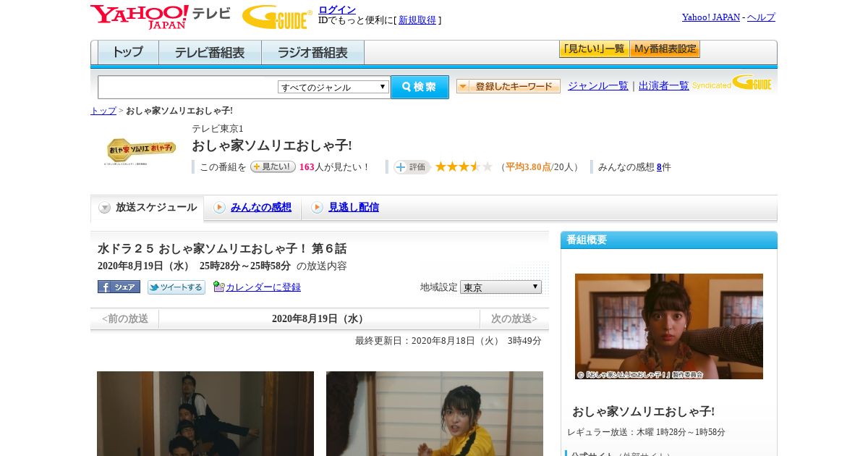This screenshot has height=456, width=868.
Task: Open the すべてのジャンル genre dropdown
Action: 333,87
